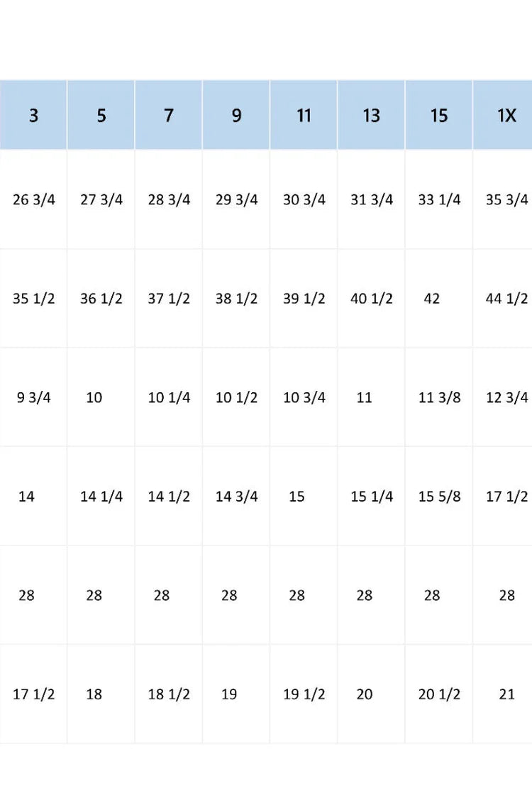Select the 11 3/8 measurement cell
Screen dimensions: 532x798
(439, 397)
